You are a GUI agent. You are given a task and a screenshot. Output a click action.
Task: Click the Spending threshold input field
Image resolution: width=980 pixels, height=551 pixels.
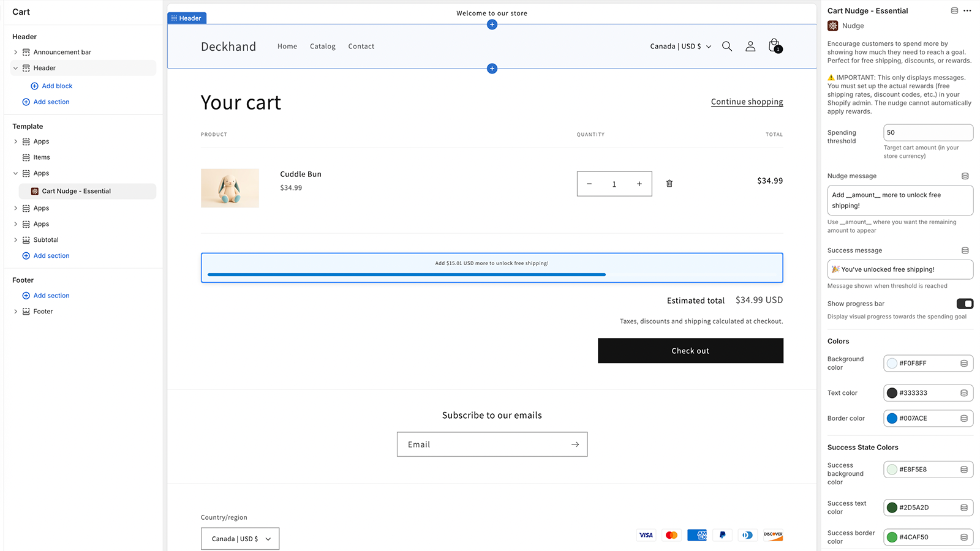[928, 133]
